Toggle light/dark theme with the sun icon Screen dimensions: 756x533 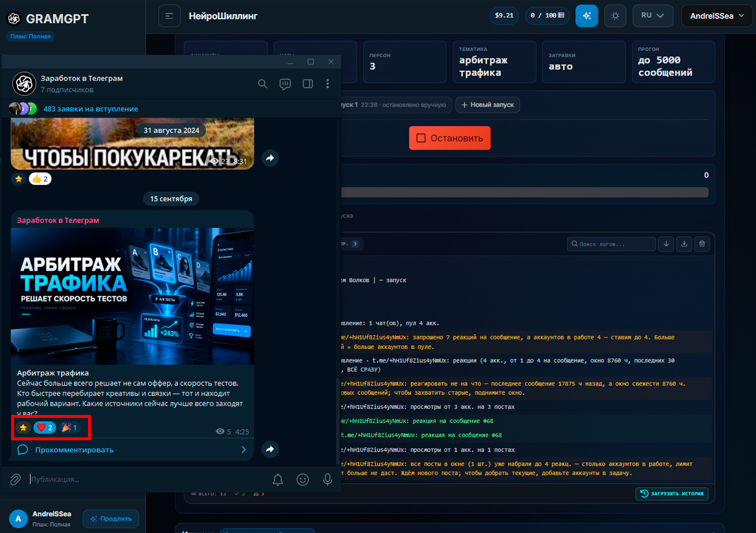click(615, 16)
